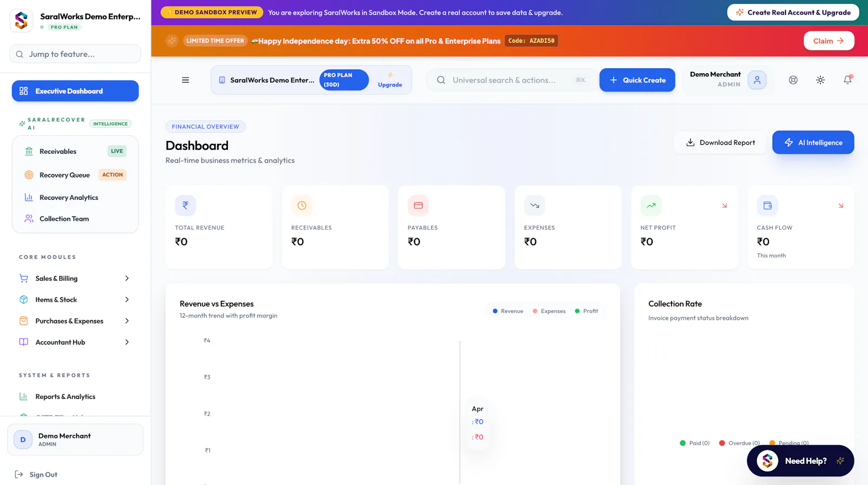Click the Accountant Hub book icon

click(24, 342)
